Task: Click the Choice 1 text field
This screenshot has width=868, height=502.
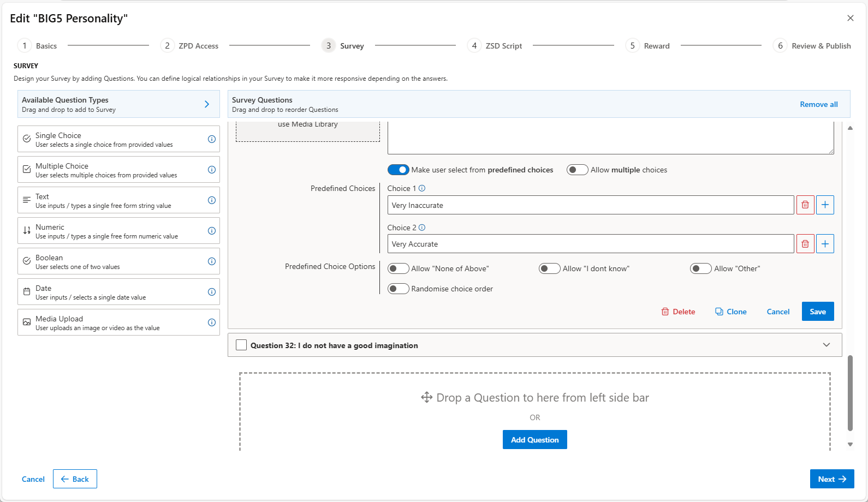Action: click(591, 205)
